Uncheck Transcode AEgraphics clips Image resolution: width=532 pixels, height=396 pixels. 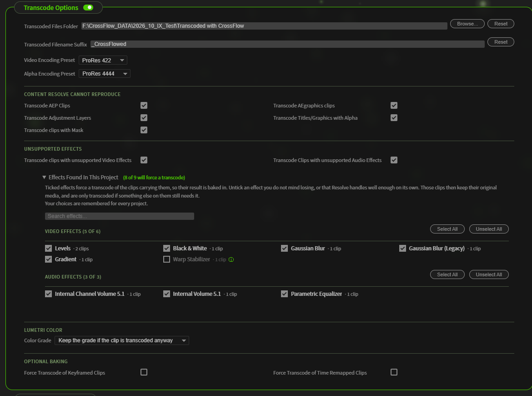(394, 106)
